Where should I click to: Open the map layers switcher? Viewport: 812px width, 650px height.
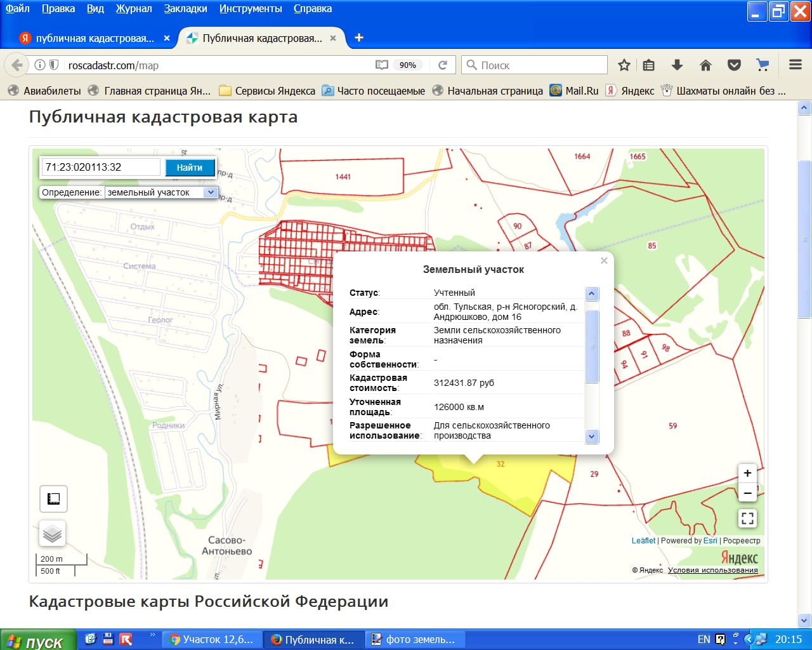[x=53, y=533]
